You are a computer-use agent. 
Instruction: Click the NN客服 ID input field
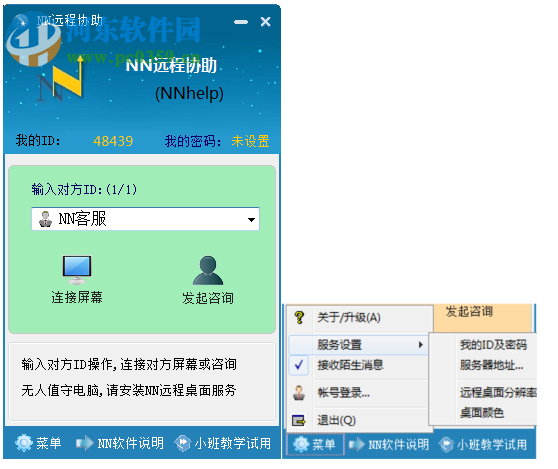pos(145,219)
